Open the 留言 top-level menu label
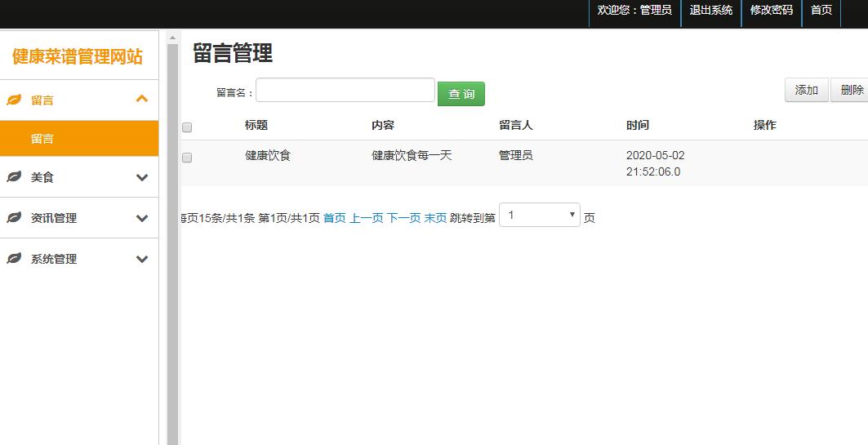The height and width of the screenshot is (445, 868). pyautogui.click(x=42, y=100)
